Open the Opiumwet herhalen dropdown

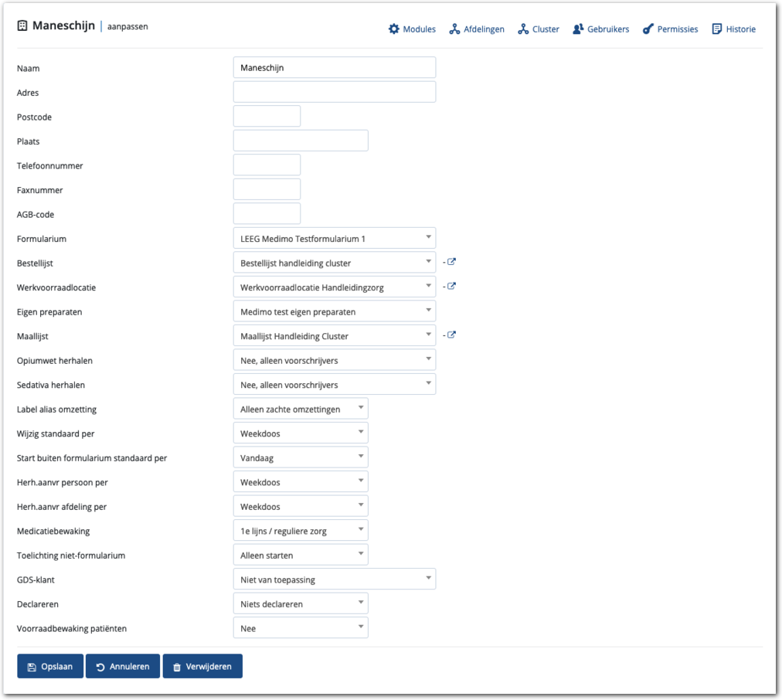click(334, 360)
